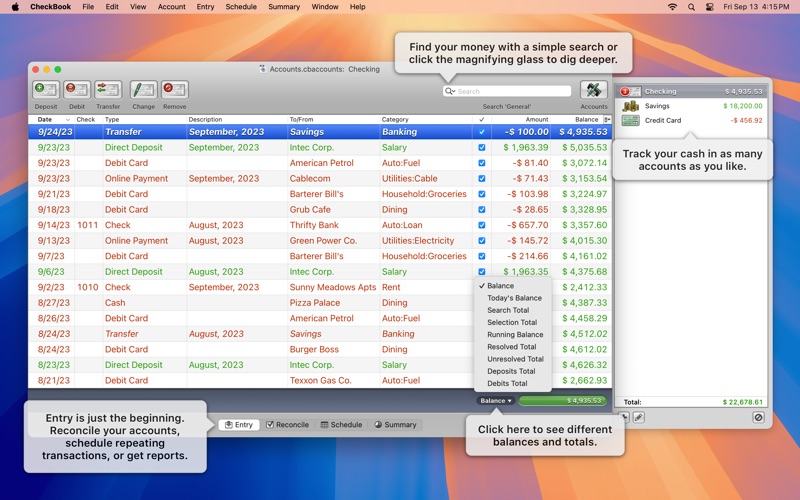
Task: Switch to the Entry tab
Action: tap(239, 424)
